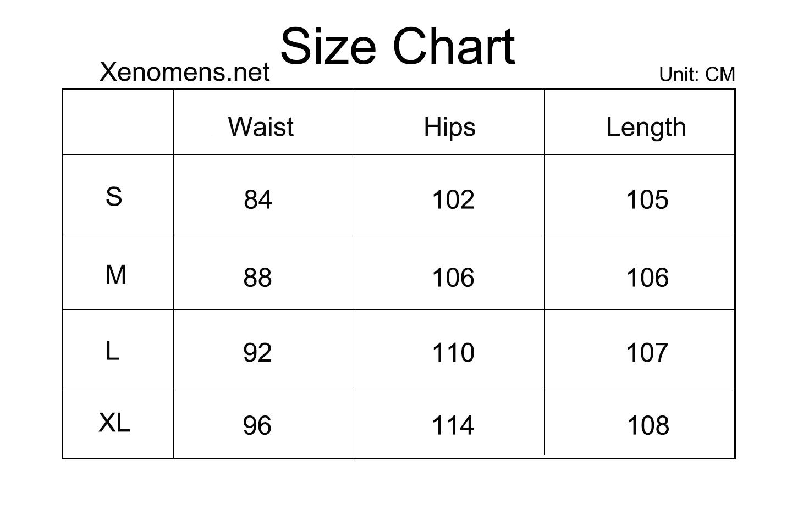Click the length value 105
The height and width of the screenshot is (532, 792).
647,199
